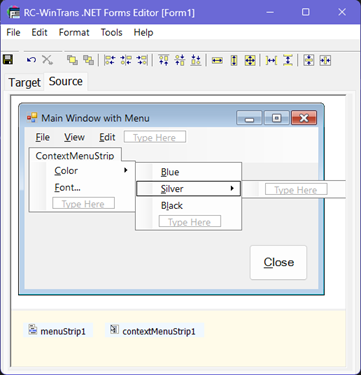This screenshot has height=375, width=361.
Task: Switch to the Target tab
Action: (24, 82)
